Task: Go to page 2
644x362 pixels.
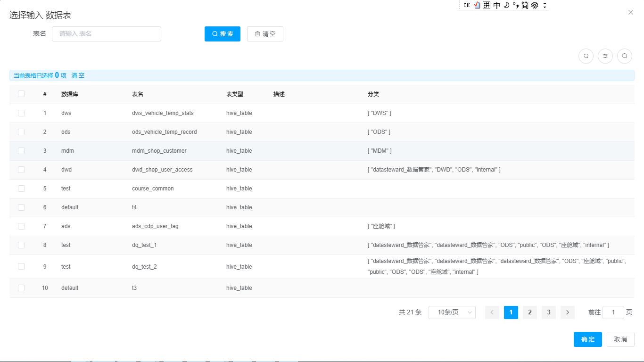Action: pyautogui.click(x=530, y=312)
